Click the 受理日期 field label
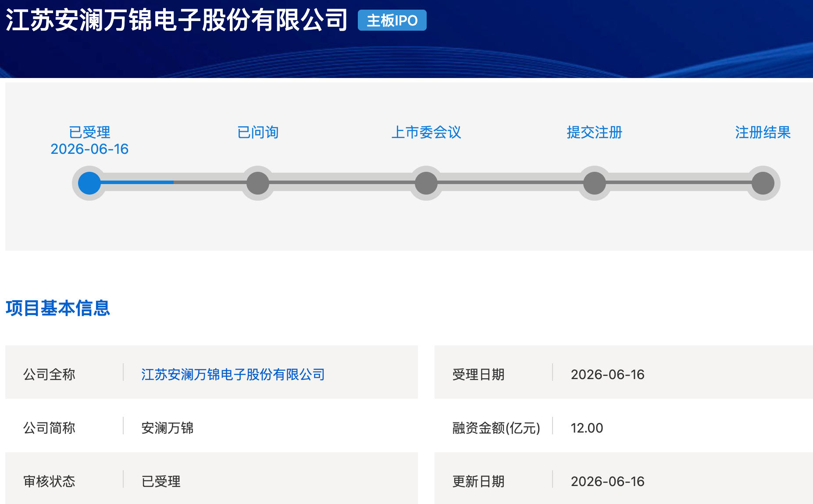Image resolution: width=813 pixels, height=504 pixels. click(478, 375)
